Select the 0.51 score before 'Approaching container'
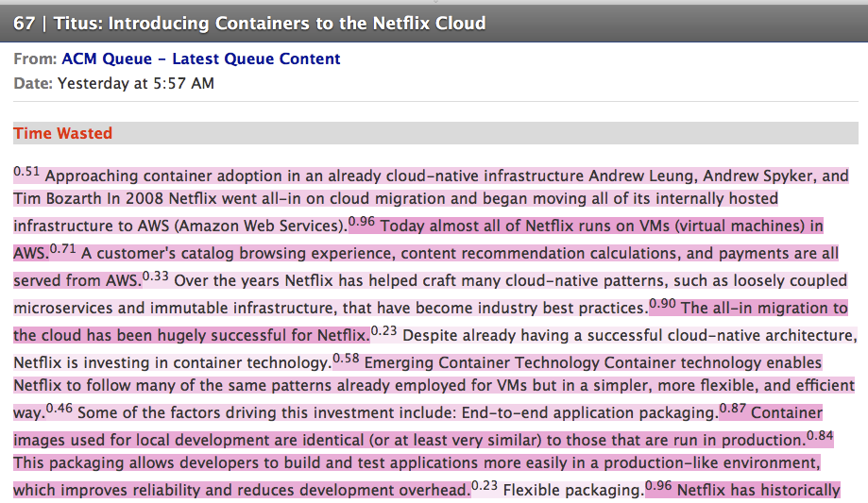 (x=26, y=172)
